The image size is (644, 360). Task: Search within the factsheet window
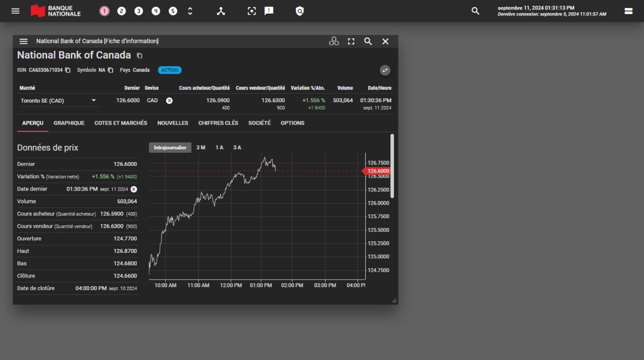pos(368,41)
